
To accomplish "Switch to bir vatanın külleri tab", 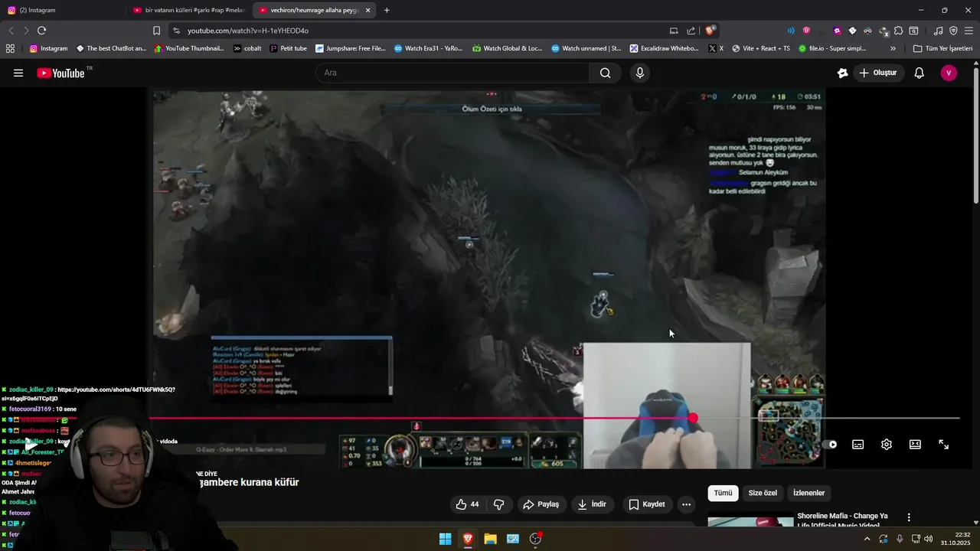I will (x=188, y=10).
